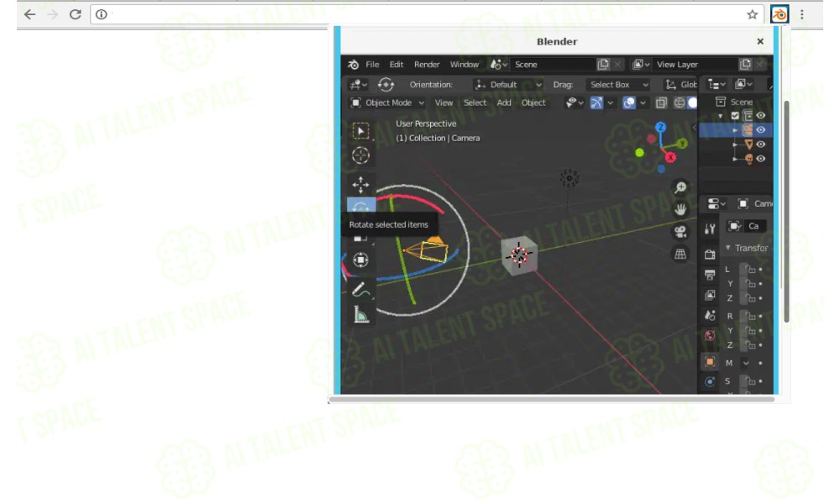840x504 pixels.
Task: Toggle camera view with the camera icon
Action: pos(680,231)
